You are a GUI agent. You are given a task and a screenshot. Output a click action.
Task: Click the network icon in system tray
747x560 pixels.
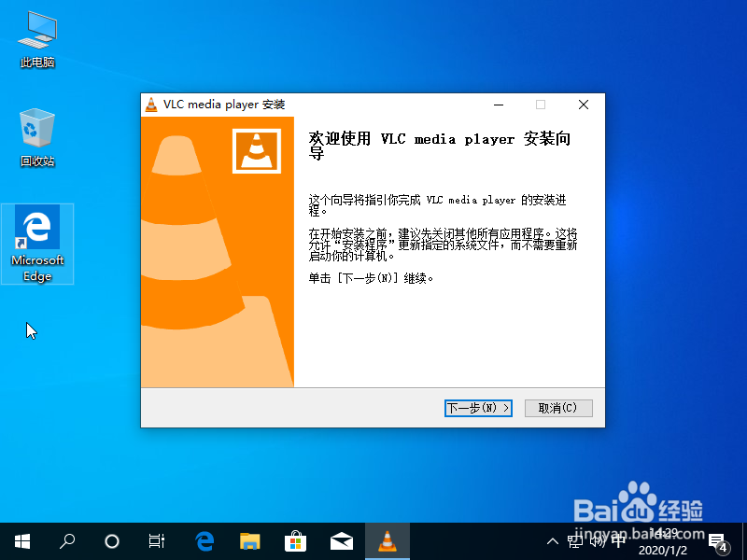(575, 541)
